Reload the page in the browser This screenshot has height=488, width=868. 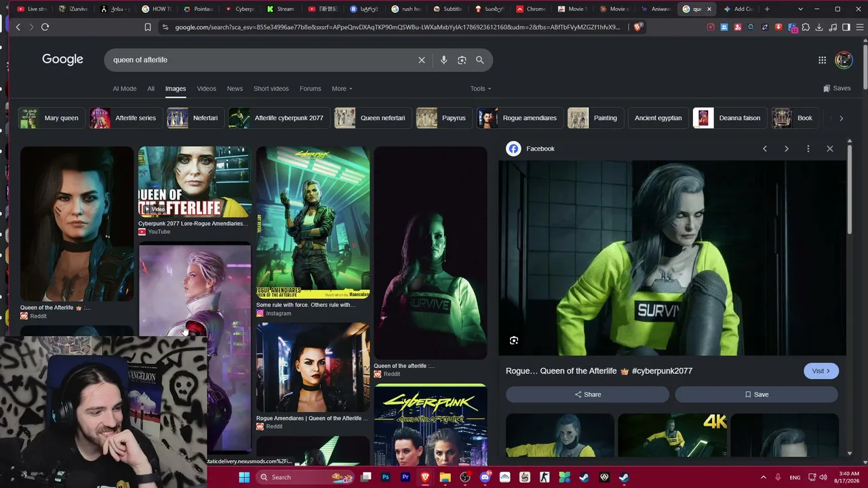45,27
